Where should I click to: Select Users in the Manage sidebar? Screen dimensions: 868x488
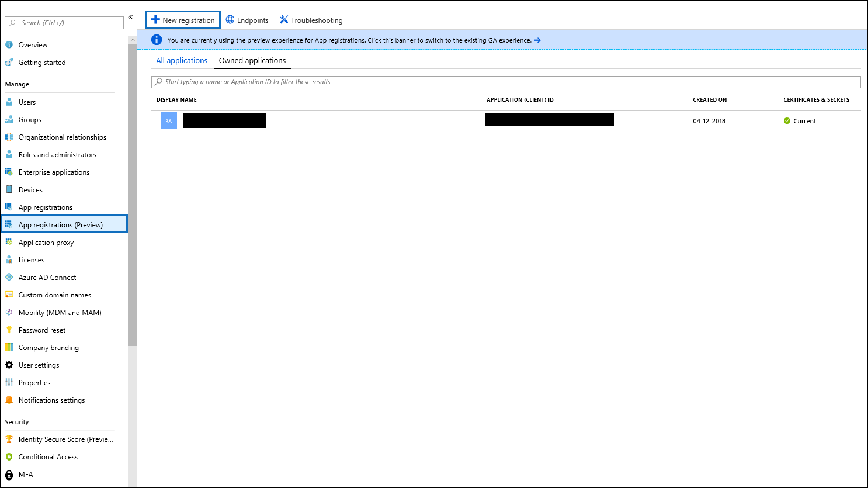pyautogui.click(x=27, y=102)
